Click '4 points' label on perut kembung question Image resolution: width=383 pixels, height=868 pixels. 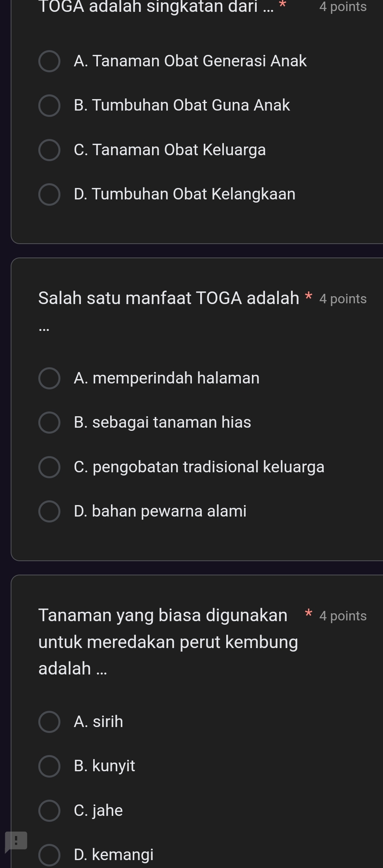tap(343, 616)
